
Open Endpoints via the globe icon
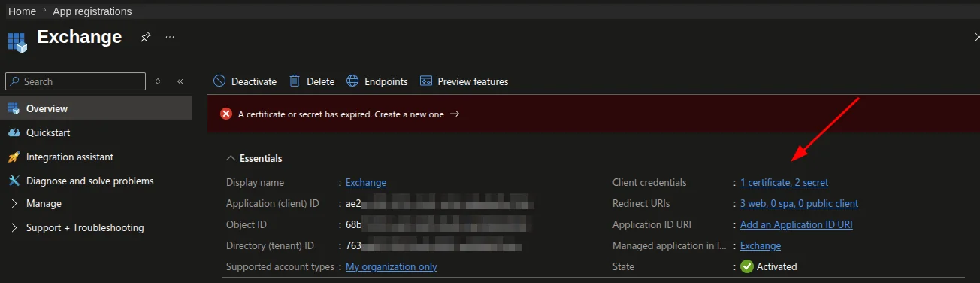point(352,81)
